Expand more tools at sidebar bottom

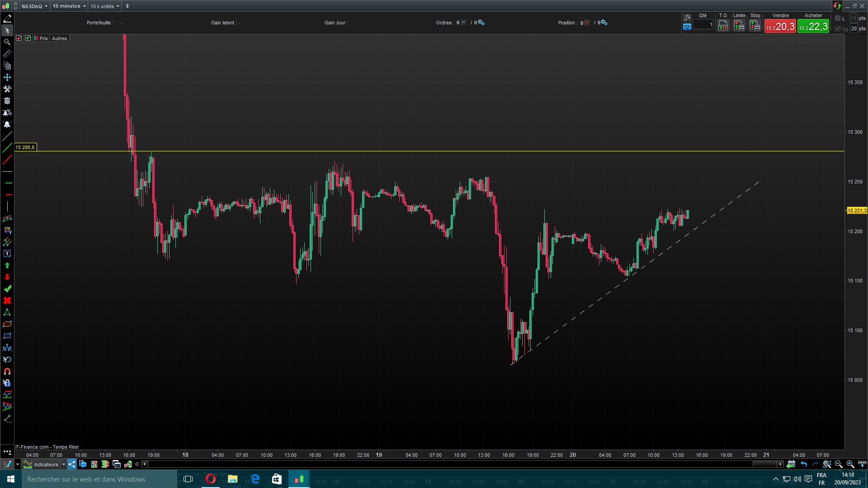pyautogui.click(x=7, y=452)
